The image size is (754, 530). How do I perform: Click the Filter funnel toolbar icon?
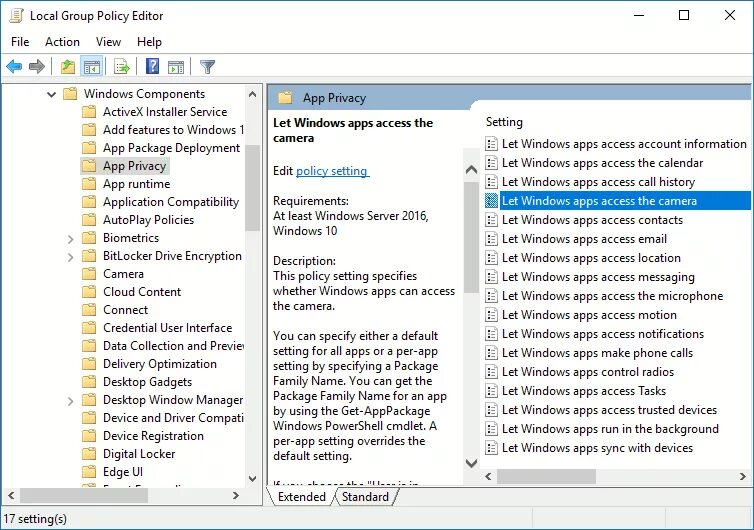click(207, 66)
